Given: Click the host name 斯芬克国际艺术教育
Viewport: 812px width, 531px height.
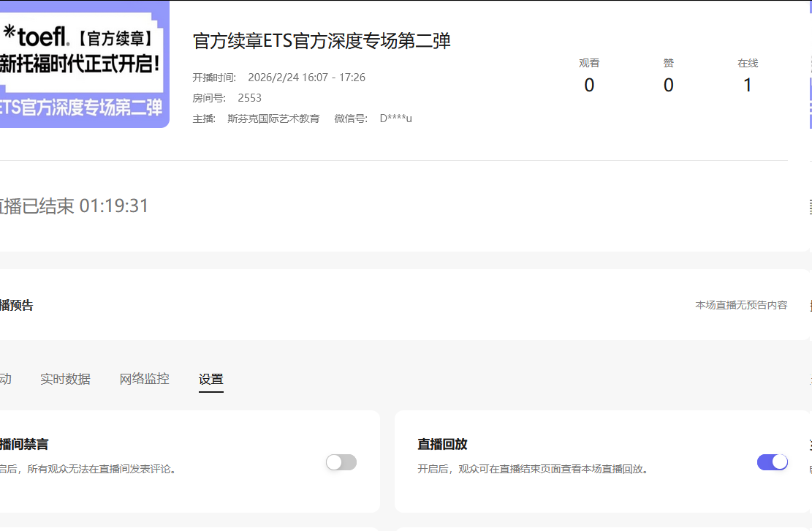Looking at the screenshot, I should coord(273,118).
